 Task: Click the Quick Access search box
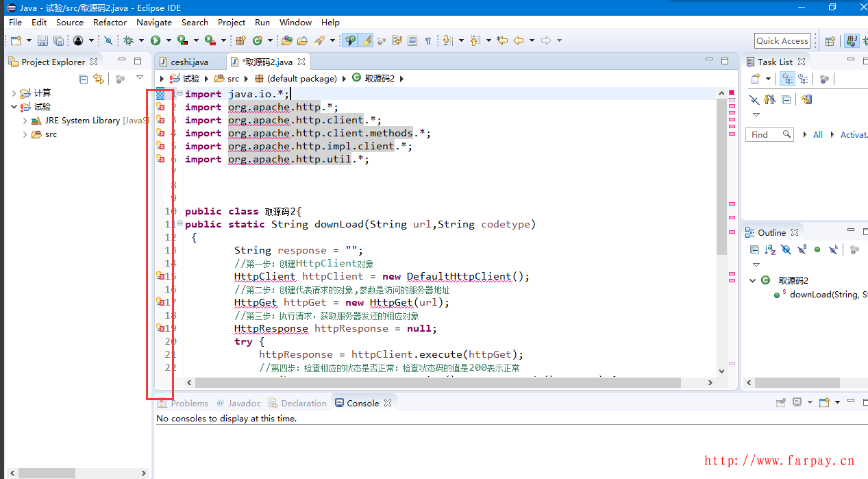click(782, 41)
